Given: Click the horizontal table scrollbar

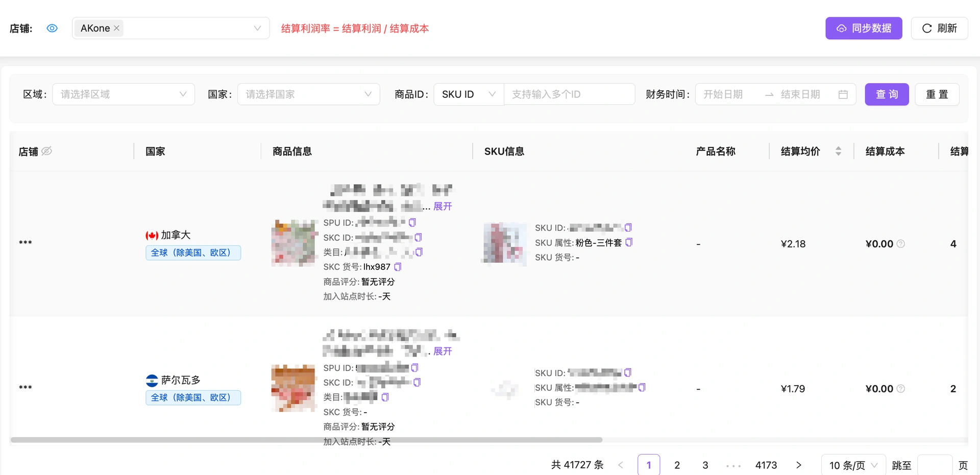Looking at the screenshot, I should (306, 440).
